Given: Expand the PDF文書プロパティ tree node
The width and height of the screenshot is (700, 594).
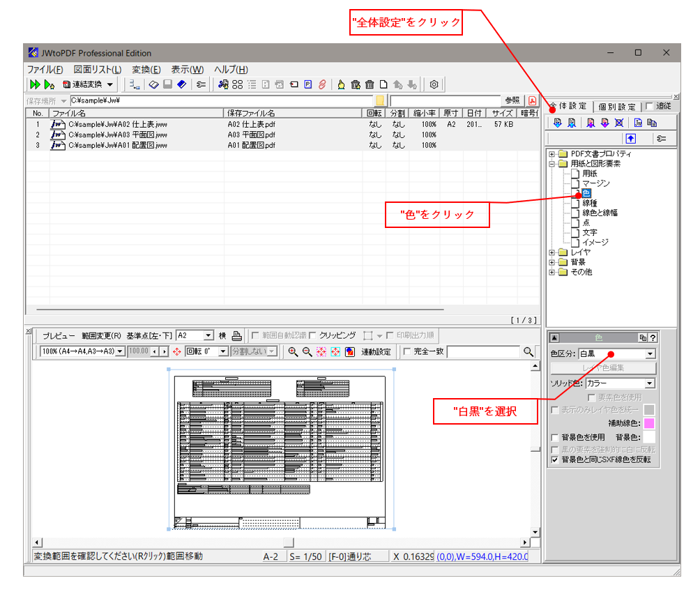Looking at the screenshot, I should click(551, 153).
